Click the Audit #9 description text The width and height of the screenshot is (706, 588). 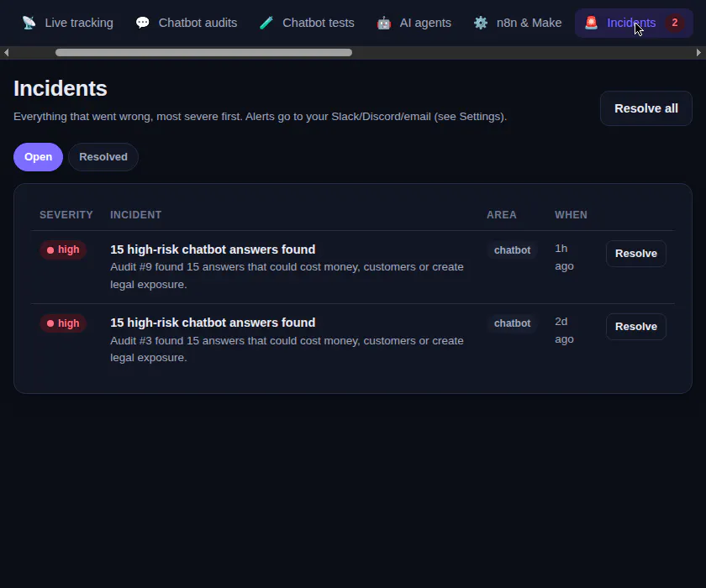287,276
